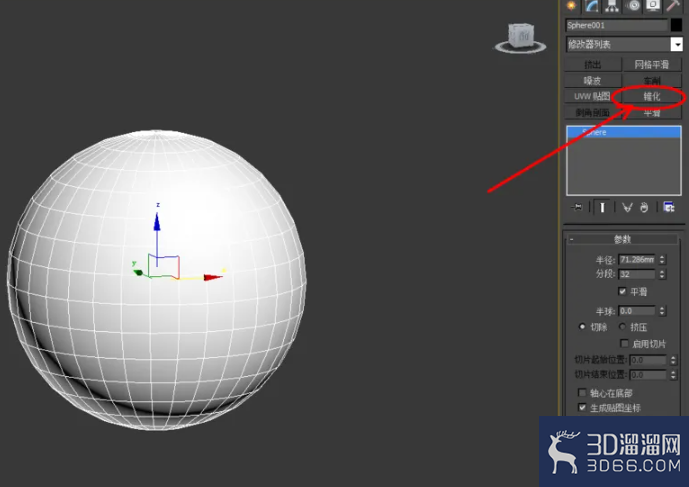Viewport: 689px width, 487px height.
Task: Click the 网格平滑 modifier button
Action: (x=652, y=65)
